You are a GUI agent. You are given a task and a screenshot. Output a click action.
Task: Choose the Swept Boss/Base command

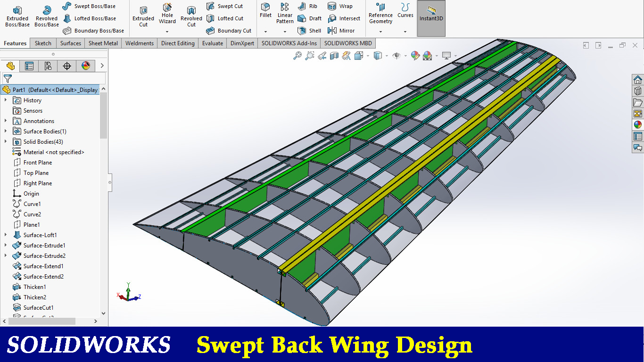pyautogui.click(x=89, y=6)
